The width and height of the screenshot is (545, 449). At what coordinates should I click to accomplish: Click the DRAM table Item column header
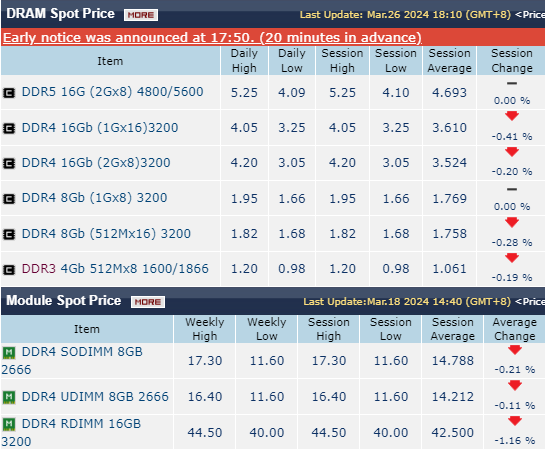[110, 61]
